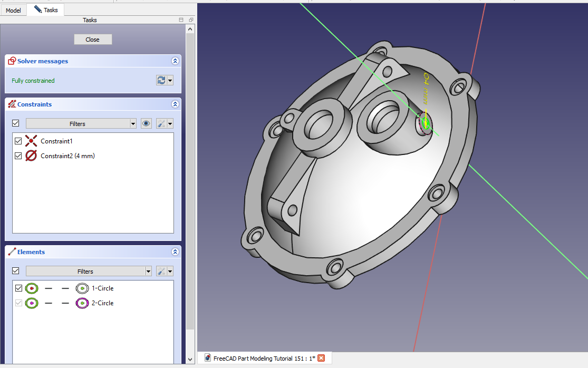Image resolution: width=588 pixels, height=368 pixels.
Task: Open the Constraints Filters dropdown arrow
Action: coord(133,124)
